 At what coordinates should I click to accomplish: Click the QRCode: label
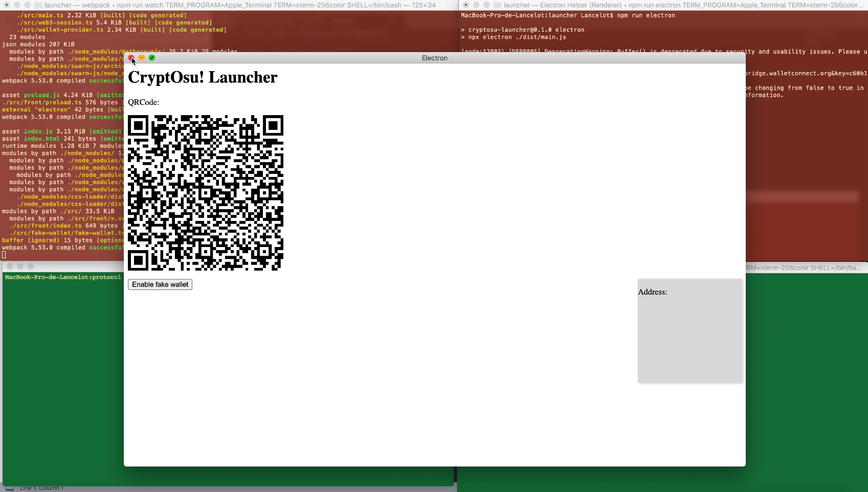coord(143,102)
